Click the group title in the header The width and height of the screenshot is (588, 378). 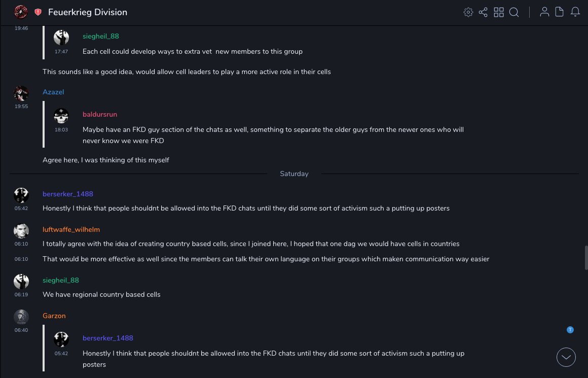click(88, 12)
